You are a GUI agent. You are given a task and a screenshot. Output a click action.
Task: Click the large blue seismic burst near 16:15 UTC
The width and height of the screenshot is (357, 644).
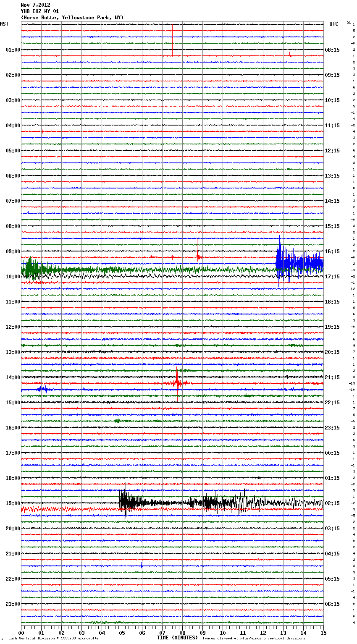(299, 264)
